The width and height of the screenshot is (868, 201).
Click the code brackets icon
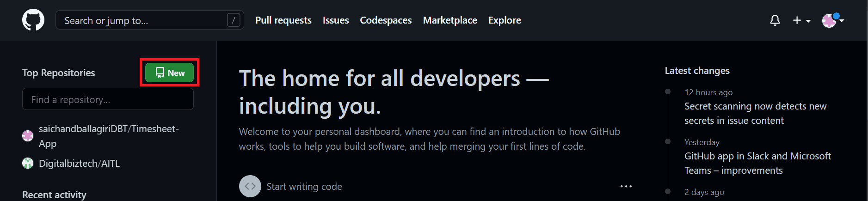[x=250, y=186]
